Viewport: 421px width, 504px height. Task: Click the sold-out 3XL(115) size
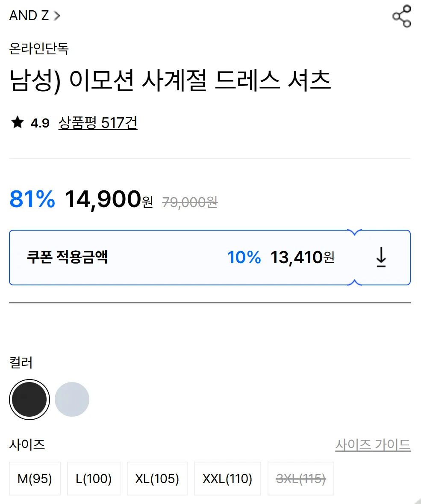tap(301, 478)
